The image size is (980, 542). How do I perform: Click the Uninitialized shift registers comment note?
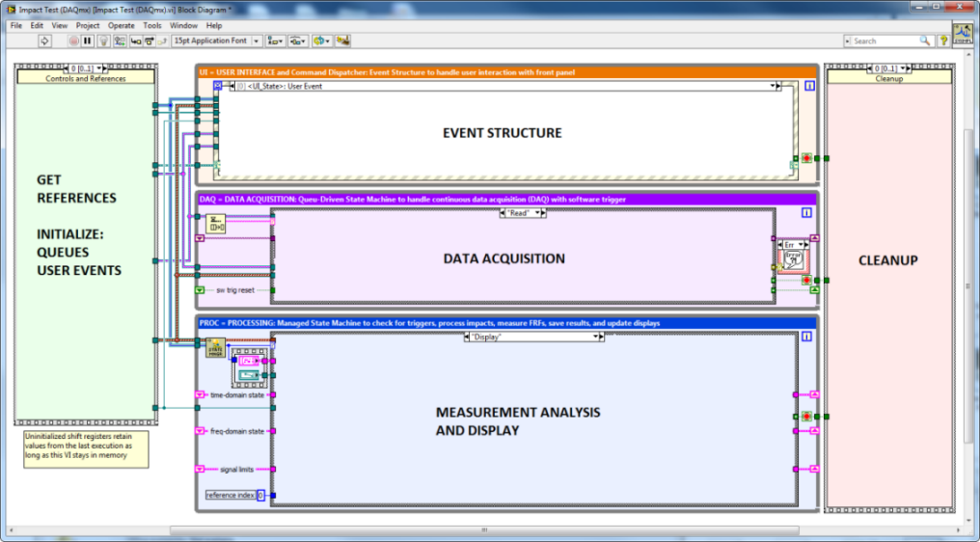click(86, 449)
